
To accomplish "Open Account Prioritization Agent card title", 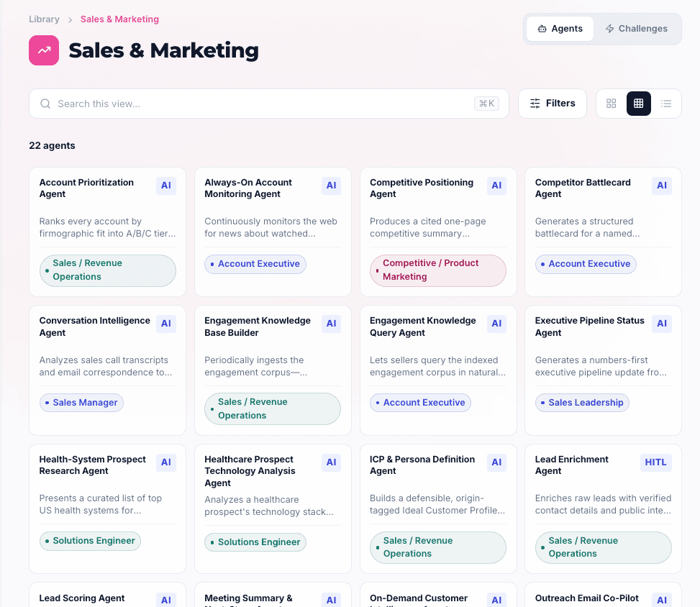I will coord(86,188).
